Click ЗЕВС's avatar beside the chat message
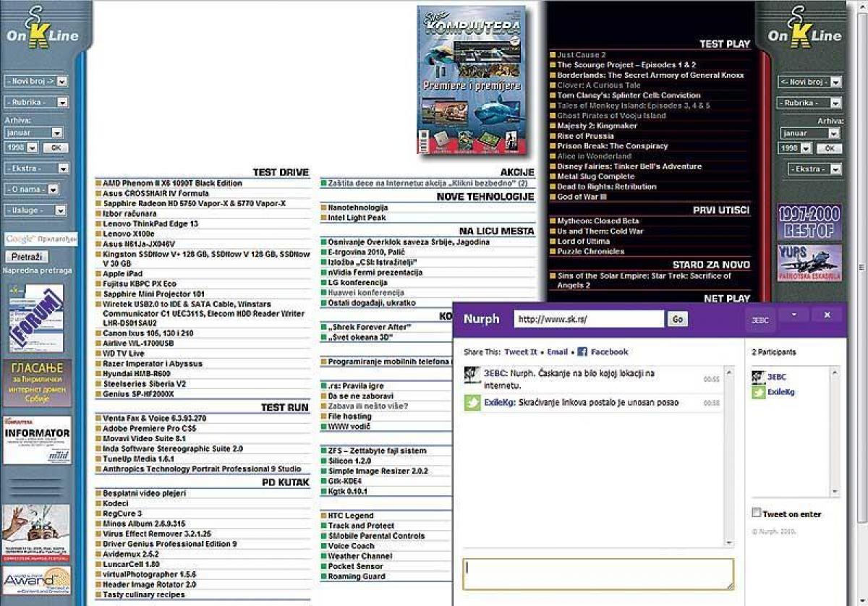Image resolution: width=868 pixels, height=606 pixels. pos(472,375)
